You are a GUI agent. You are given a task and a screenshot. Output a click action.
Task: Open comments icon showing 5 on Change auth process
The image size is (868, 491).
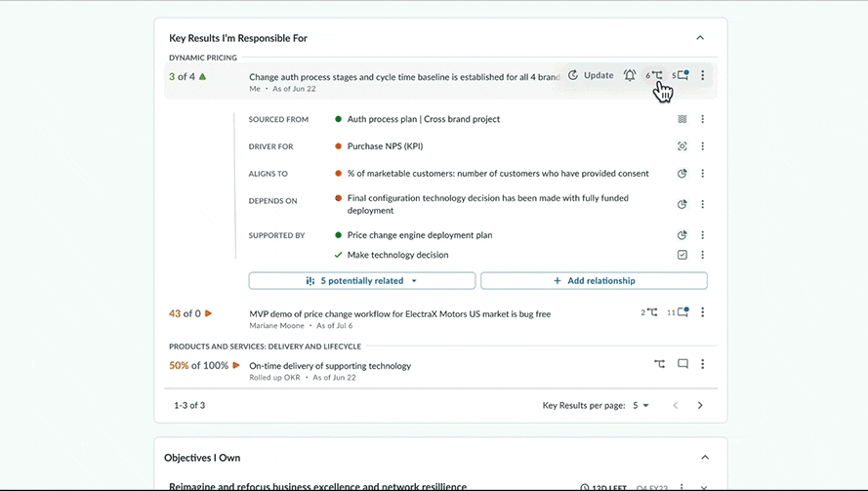pos(681,75)
